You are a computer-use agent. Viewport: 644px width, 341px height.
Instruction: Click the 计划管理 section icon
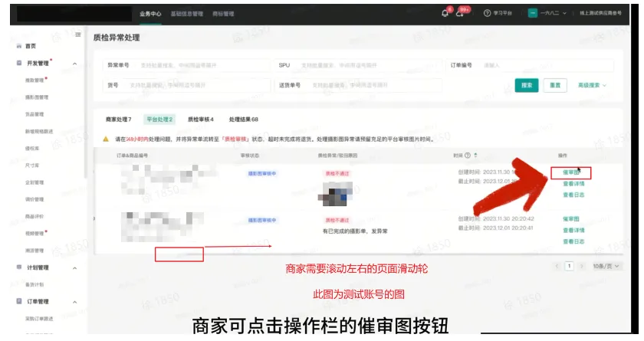19,267
